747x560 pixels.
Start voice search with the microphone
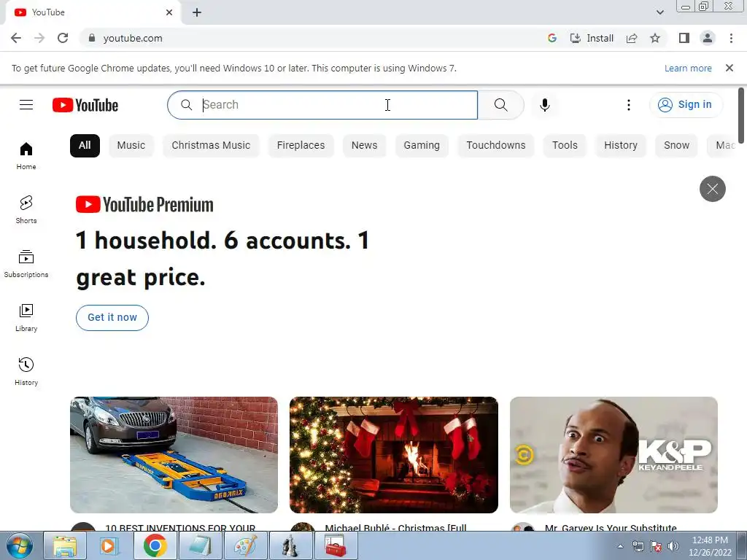544,105
